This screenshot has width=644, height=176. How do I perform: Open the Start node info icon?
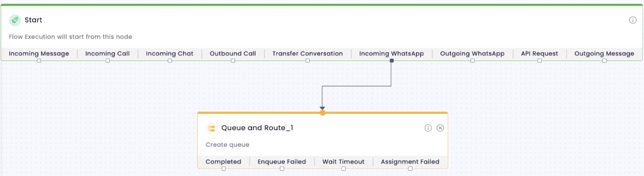tap(633, 20)
